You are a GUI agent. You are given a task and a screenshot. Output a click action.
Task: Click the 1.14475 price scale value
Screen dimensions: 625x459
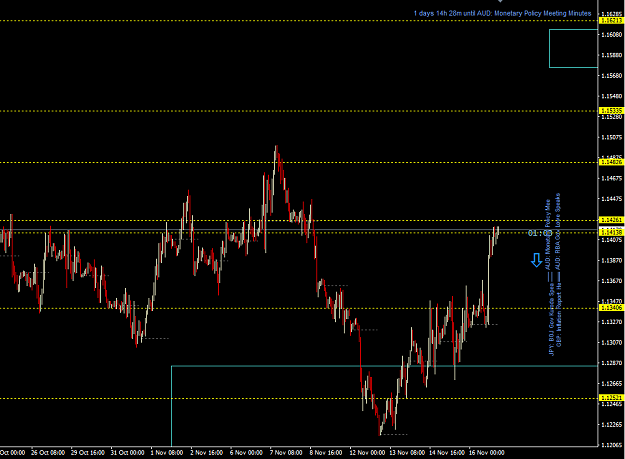point(612,199)
